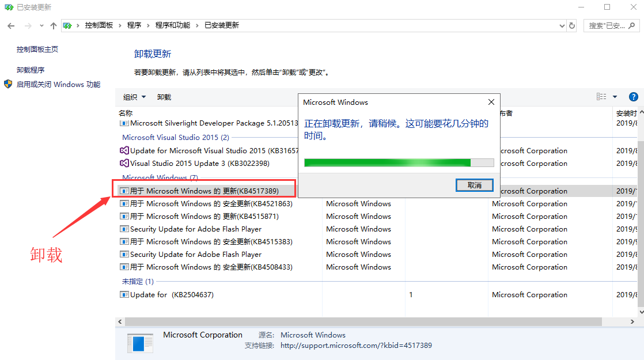Open 控制面板 breadcrumb
The width and height of the screenshot is (644, 360).
[x=99, y=25]
